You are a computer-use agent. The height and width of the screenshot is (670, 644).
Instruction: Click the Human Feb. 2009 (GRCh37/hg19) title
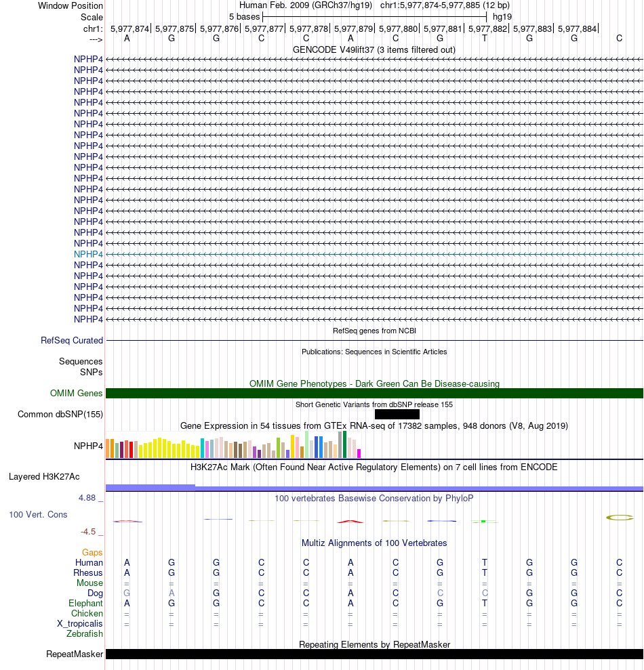(x=305, y=5)
